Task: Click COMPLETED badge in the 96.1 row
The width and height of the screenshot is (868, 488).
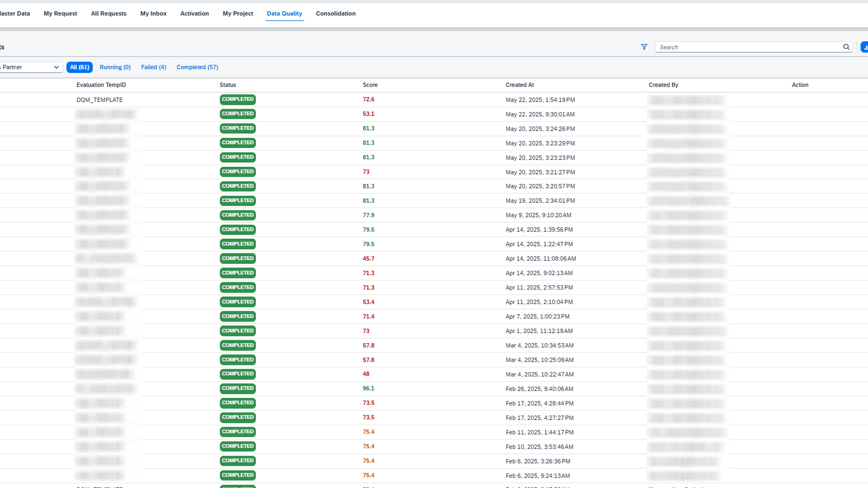Action: [238, 389]
